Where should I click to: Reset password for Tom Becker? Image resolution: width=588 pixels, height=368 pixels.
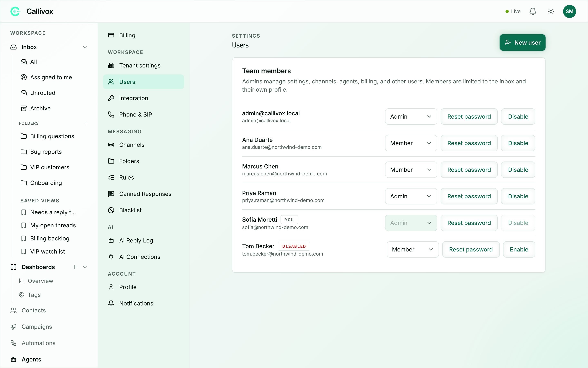pyautogui.click(x=471, y=249)
